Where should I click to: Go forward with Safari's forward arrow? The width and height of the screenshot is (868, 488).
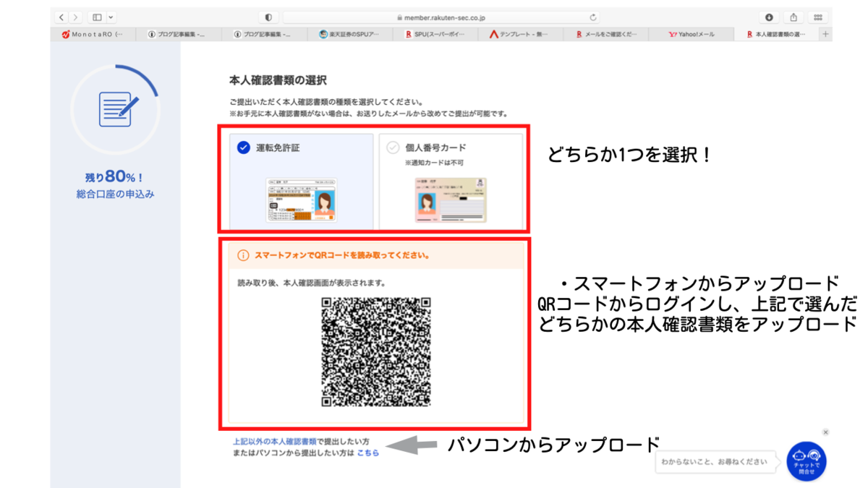point(75,17)
